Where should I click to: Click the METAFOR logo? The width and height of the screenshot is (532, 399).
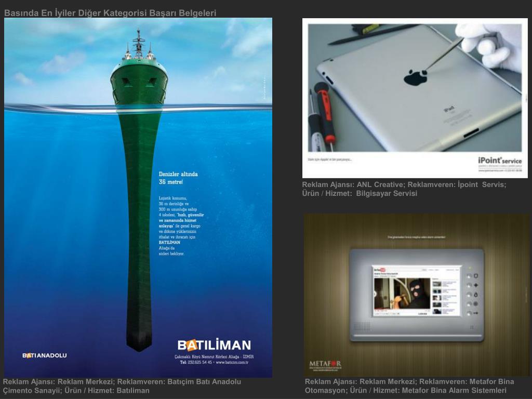coord(325,364)
